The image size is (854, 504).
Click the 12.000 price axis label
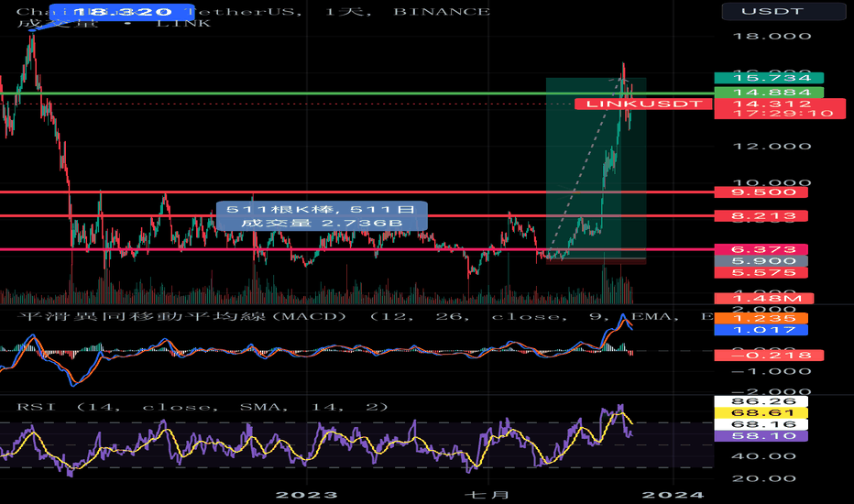(772, 146)
